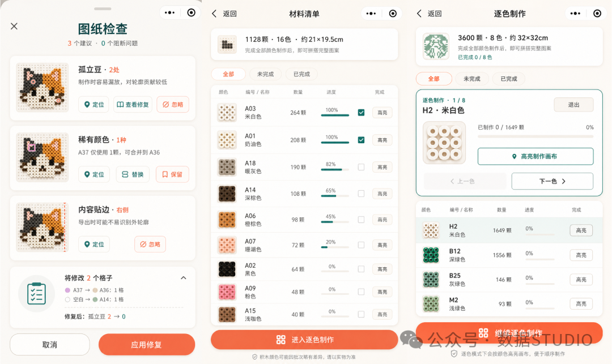Ignore the 孤立豆 suggestion
This screenshot has height=364, width=612.
tap(172, 105)
